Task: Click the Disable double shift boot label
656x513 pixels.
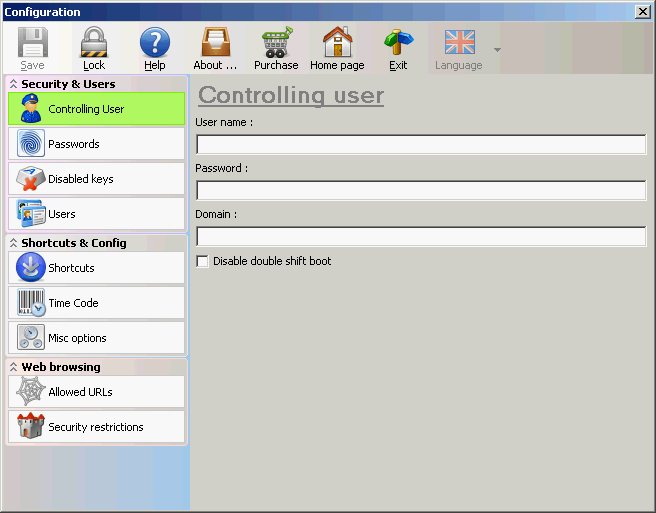Action: 272,262
